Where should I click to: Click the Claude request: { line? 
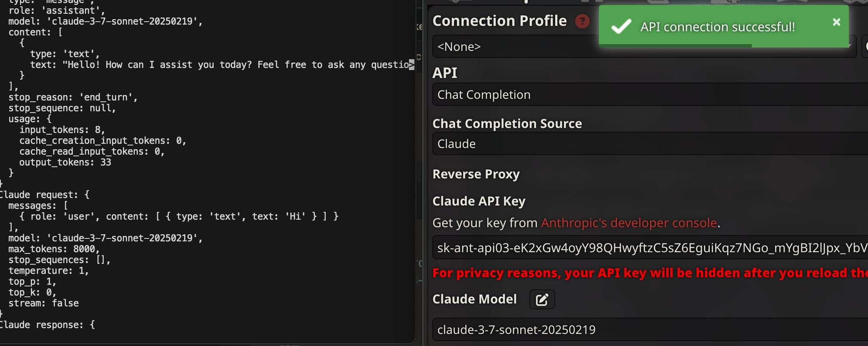(45, 195)
